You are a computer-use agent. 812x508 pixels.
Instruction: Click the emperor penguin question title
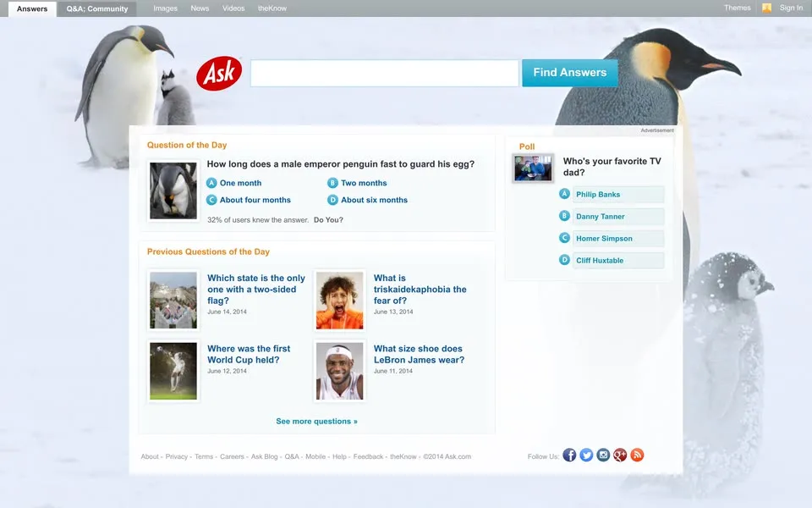(341, 163)
